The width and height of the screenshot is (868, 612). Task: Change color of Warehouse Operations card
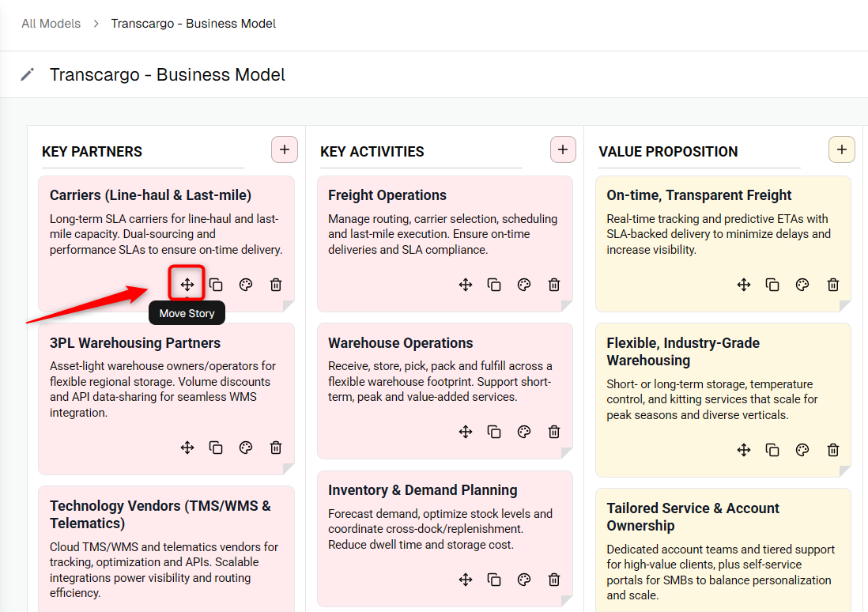pyautogui.click(x=524, y=432)
